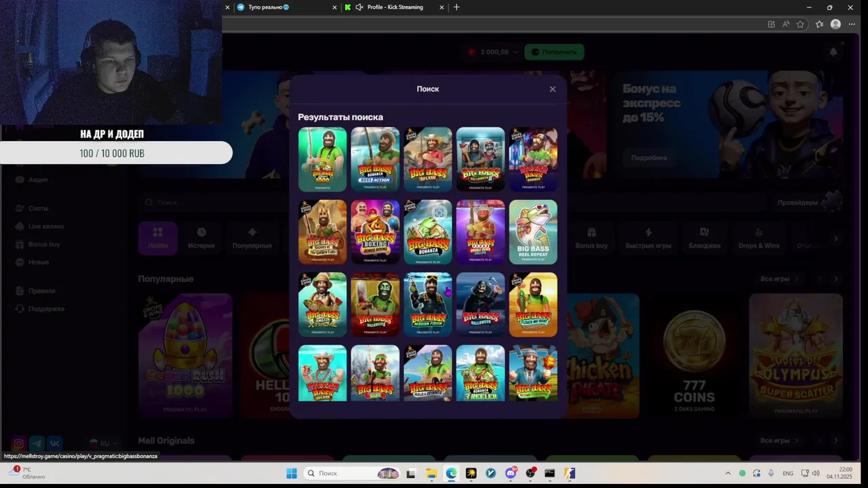
Task: Open Поддержка in the sidebar
Action: click(46, 308)
